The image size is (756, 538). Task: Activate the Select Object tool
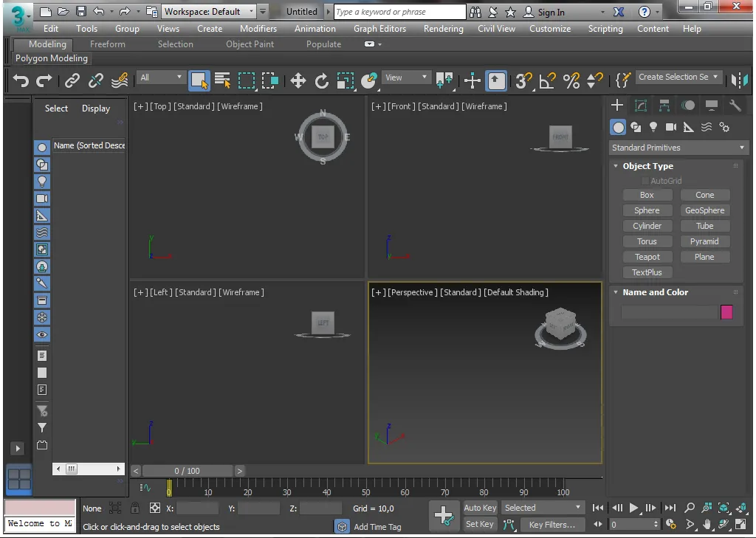[x=199, y=80]
